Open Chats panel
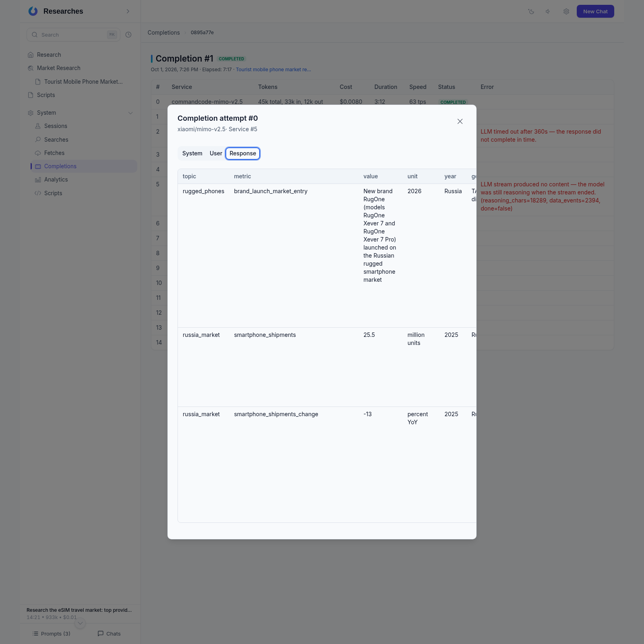644x644 pixels. (x=109, y=634)
